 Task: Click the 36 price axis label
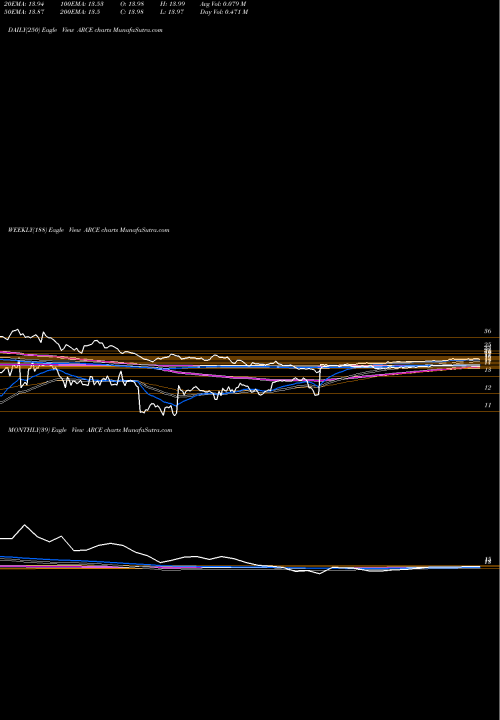[x=488, y=331]
